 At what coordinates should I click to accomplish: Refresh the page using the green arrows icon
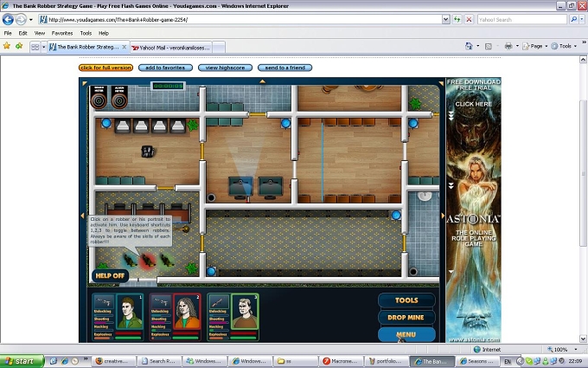(457, 20)
